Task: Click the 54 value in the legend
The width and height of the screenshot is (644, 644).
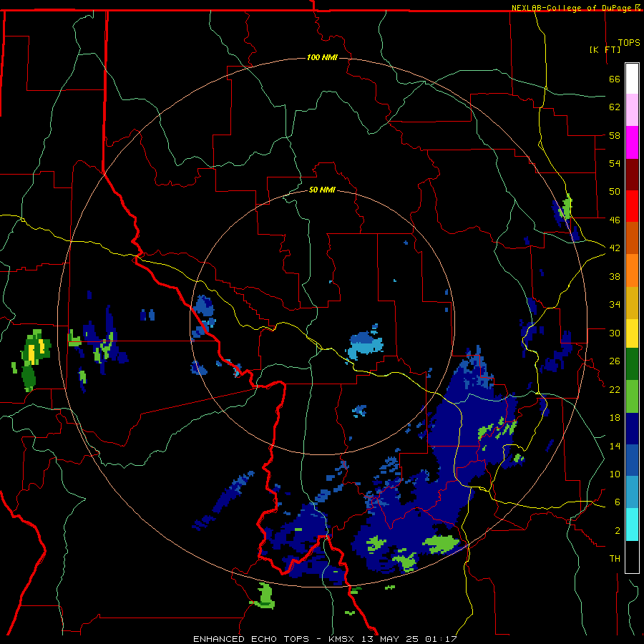Action: pos(615,163)
